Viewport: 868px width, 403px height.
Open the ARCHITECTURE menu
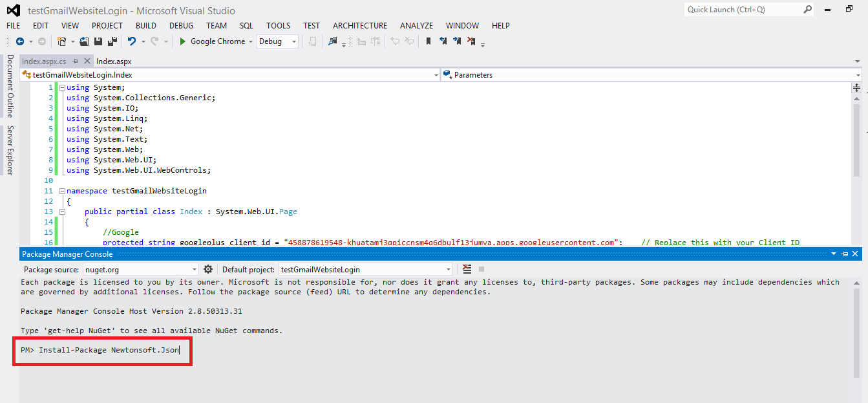point(360,26)
